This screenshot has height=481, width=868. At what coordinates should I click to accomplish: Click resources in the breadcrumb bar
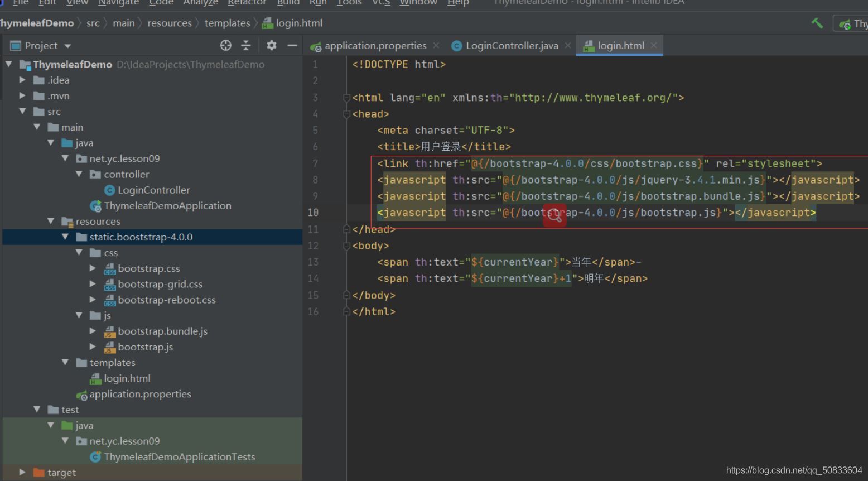click(x=170, y=23)
